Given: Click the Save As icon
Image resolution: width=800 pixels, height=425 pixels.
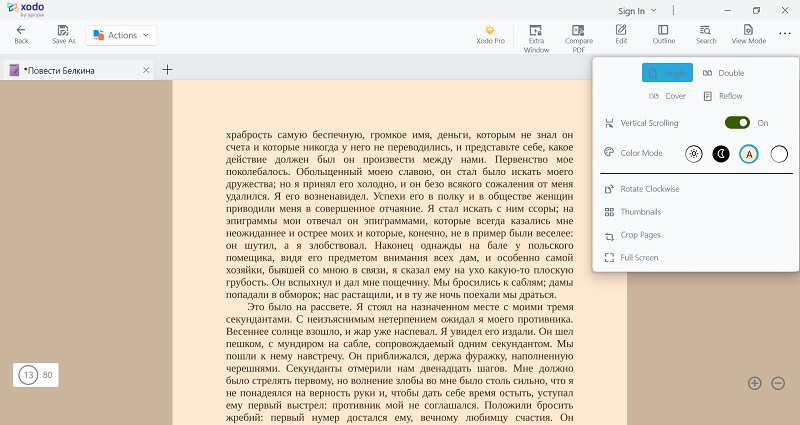Looking at the screenshot, I should [x=63, y=35].
